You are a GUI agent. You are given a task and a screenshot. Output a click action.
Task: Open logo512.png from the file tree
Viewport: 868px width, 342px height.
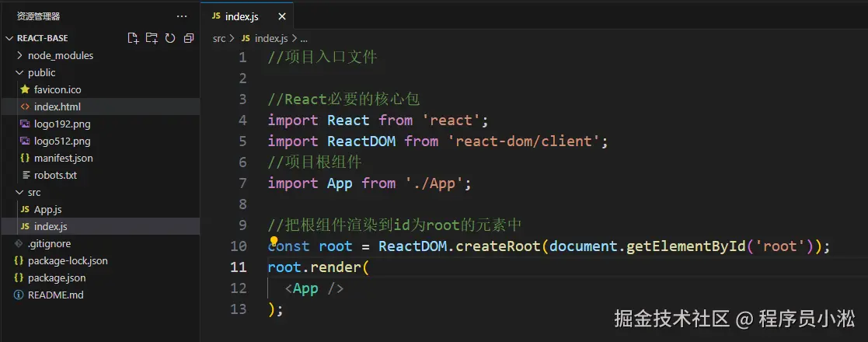click(61, 141)
